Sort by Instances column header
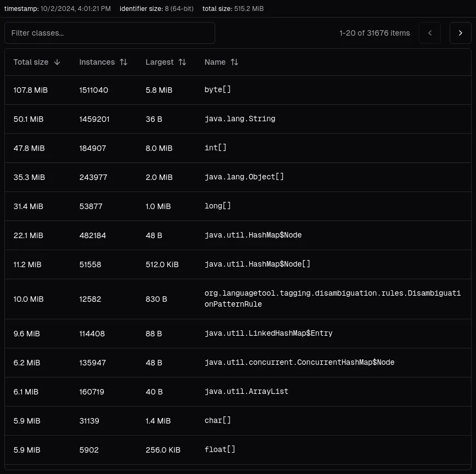 click(97, 63)
